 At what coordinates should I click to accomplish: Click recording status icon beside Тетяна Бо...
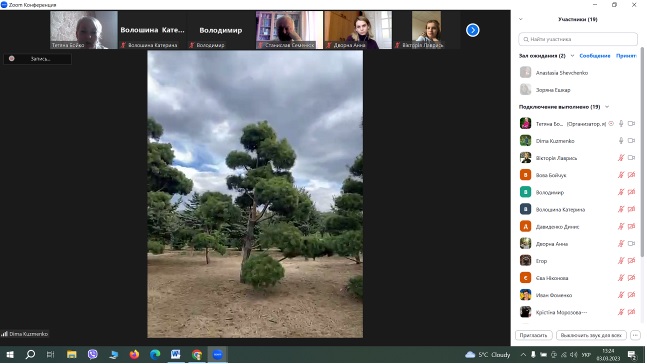coord(611,123)
